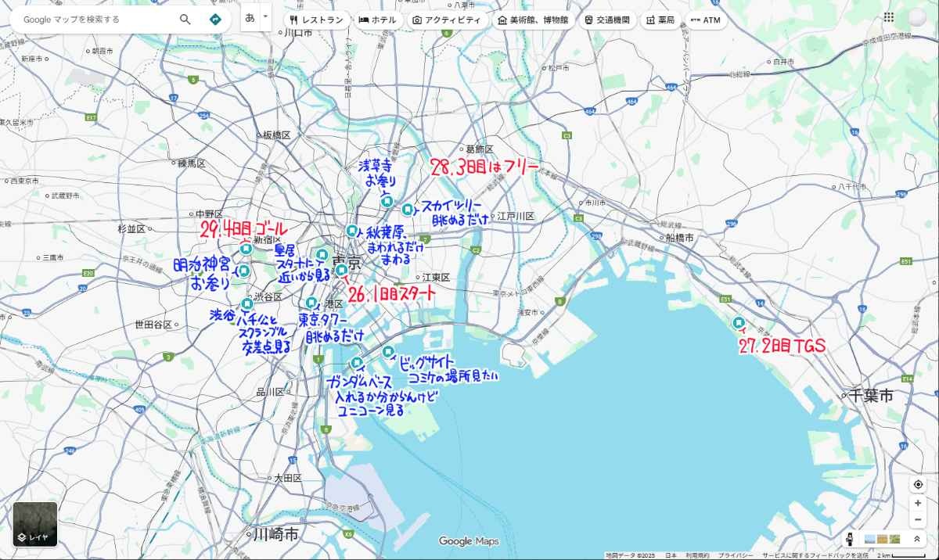Toggle the あ Japanese input button
This screenshot has width=939, height=560.
point(250,16)
